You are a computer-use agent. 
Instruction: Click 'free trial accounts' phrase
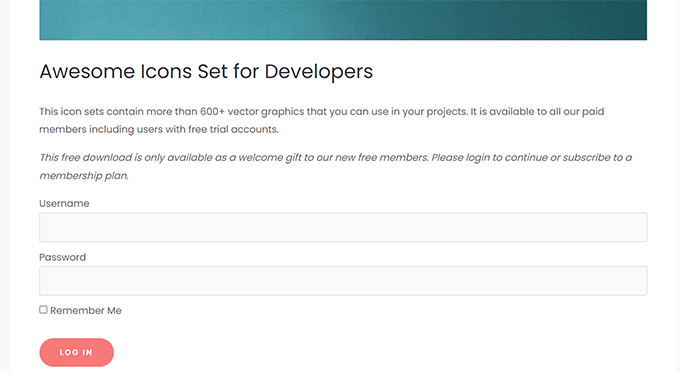233,129
